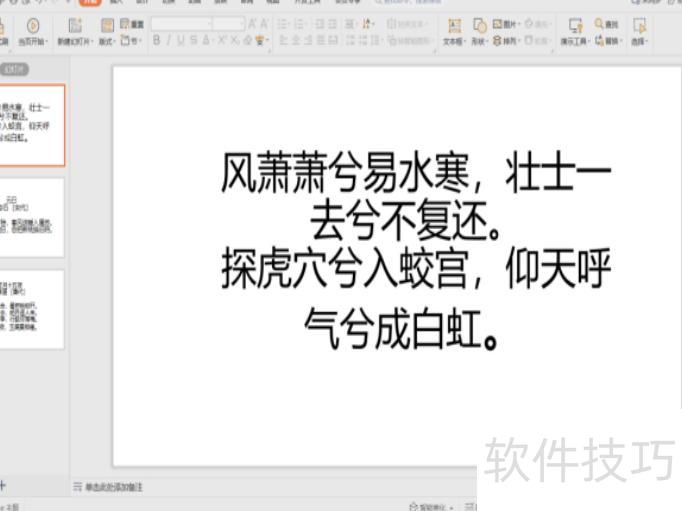
Task: Center the paragraph text
Action: pos(296,40)
